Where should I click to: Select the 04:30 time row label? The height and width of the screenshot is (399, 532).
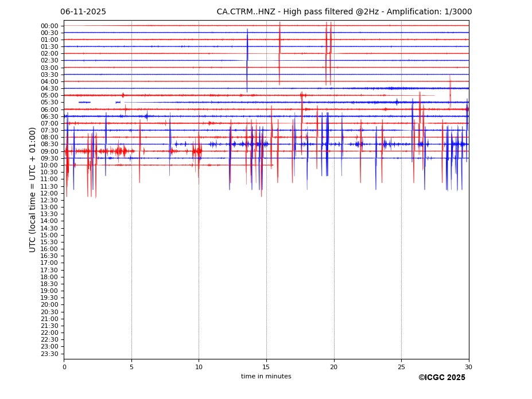(x=49, y=88)
